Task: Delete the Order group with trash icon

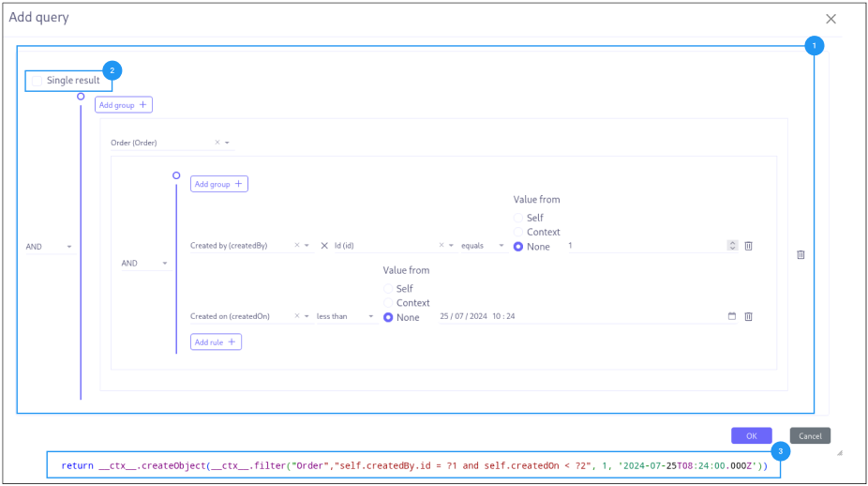Action: (x=801, y=254)
